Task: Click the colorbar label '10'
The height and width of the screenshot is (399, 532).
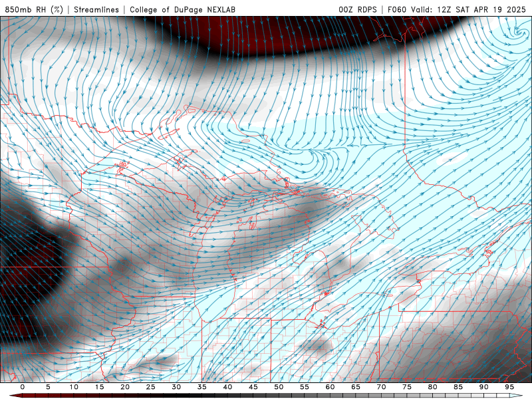Action: pyautogui.click(x=74, y=387)
